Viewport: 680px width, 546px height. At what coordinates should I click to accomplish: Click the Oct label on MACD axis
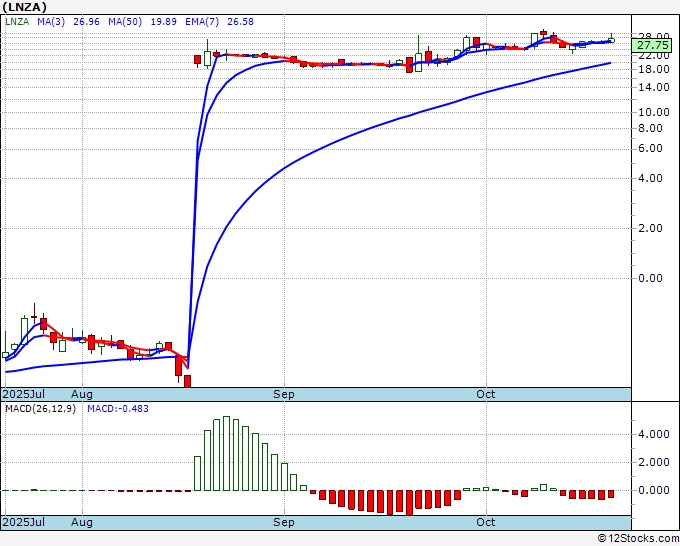485,522
